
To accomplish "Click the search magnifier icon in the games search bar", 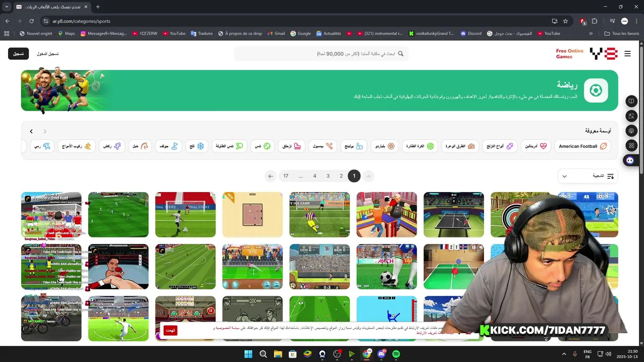I will tap(401, 54).
